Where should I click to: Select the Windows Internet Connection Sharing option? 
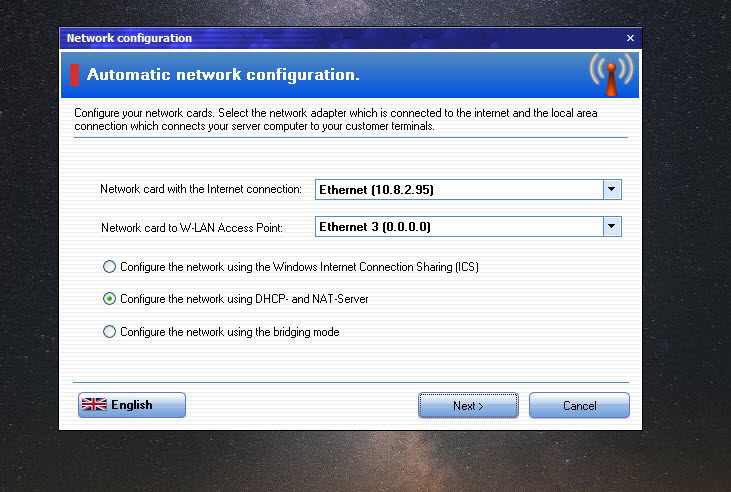(109, 267)
